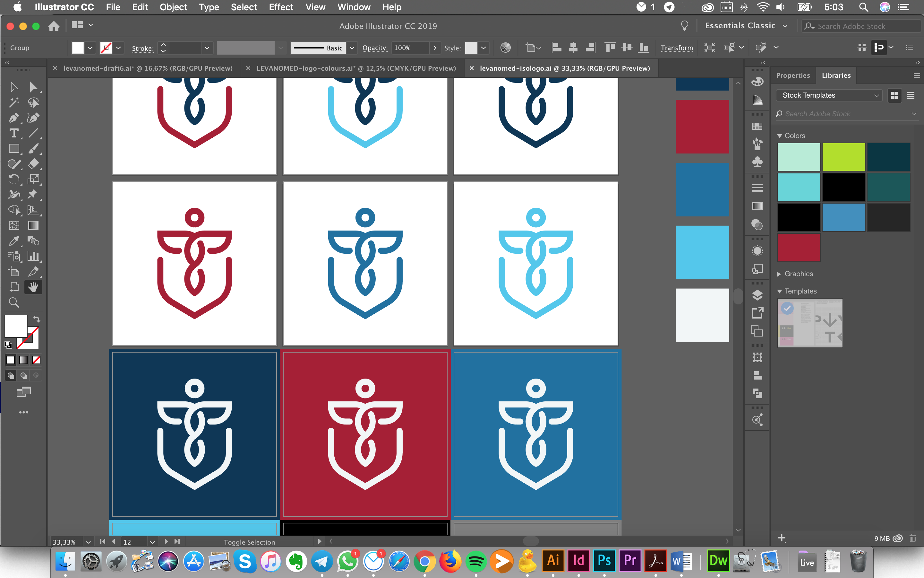Click the Transform link
This screenshot has height=578, width=924.
pos(677,48)
